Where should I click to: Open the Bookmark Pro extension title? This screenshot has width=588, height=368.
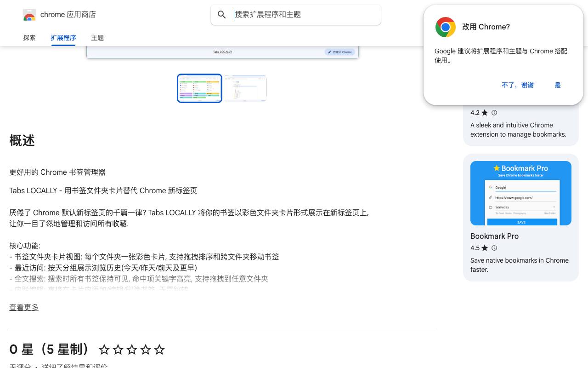coord(494,236)
